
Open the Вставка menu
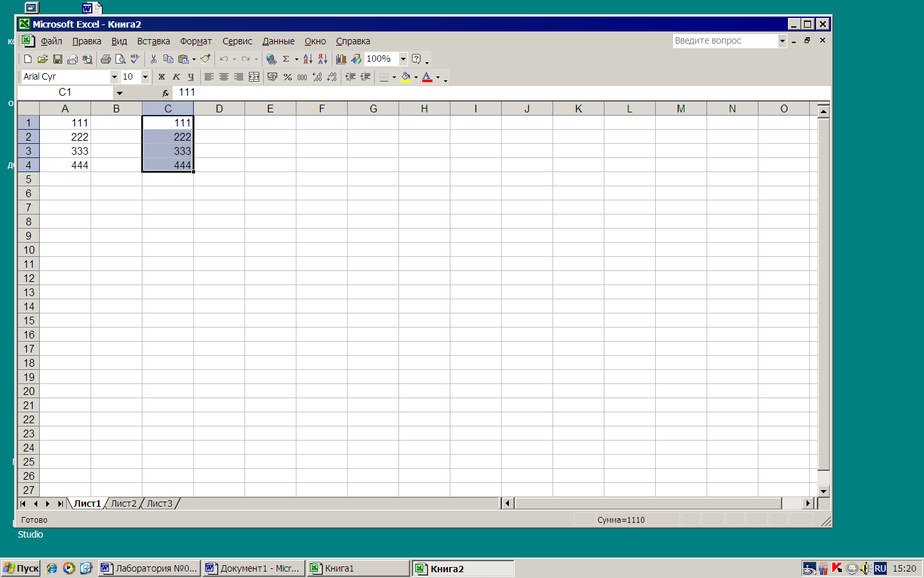(x=153, y=41)
